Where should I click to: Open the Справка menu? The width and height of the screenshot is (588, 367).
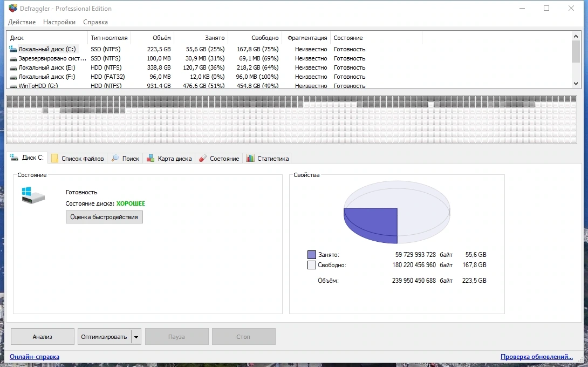pyautogui.click(x=95, y=22)
